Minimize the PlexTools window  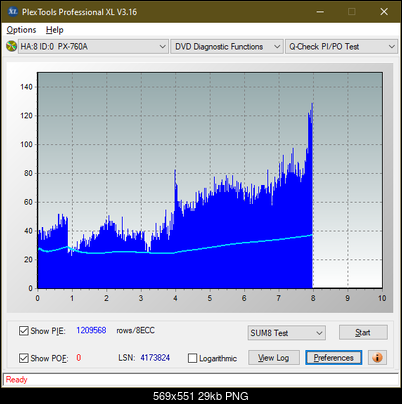pos(320,12)
